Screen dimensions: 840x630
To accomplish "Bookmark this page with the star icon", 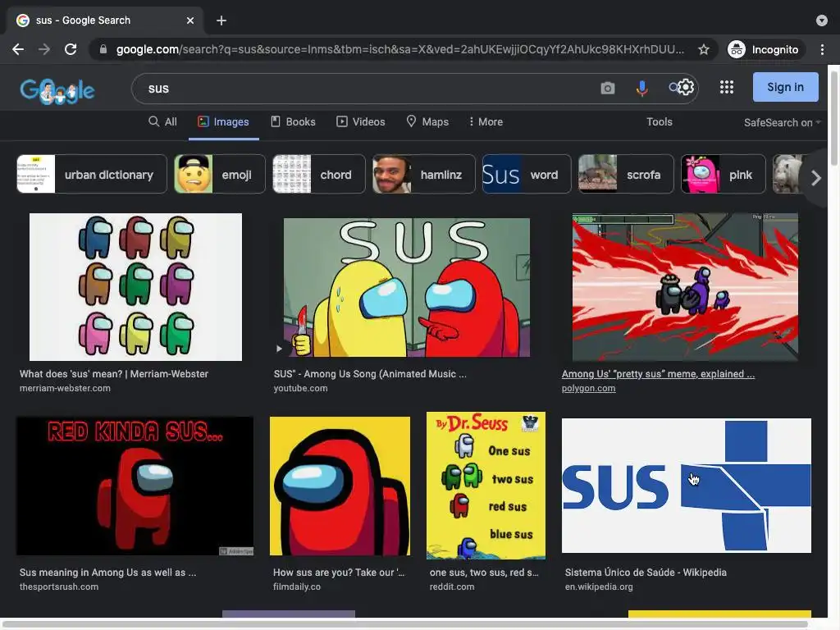I will (x=703, y=49).
